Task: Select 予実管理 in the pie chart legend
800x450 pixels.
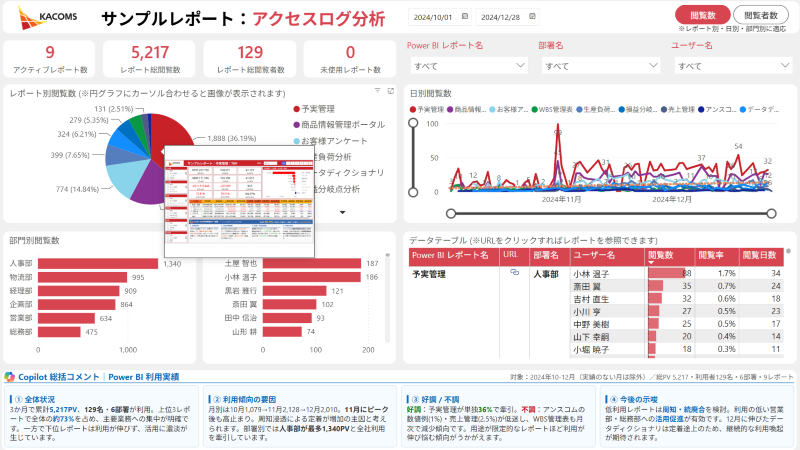Action: [314, 109]
